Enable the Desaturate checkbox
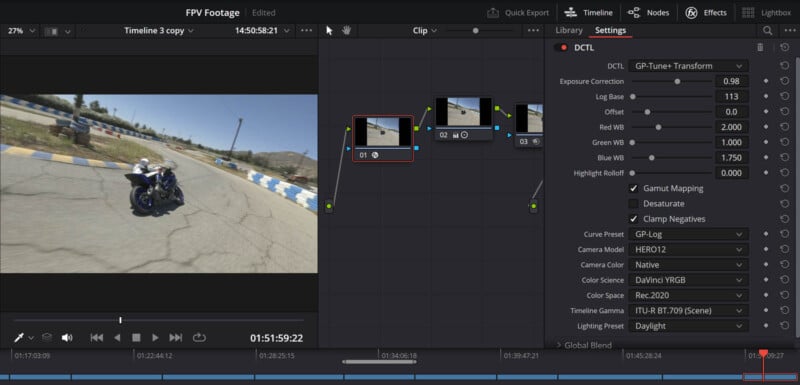Viewport: 800px width, 385px height. pyautogui.click(x=634, y=203)
